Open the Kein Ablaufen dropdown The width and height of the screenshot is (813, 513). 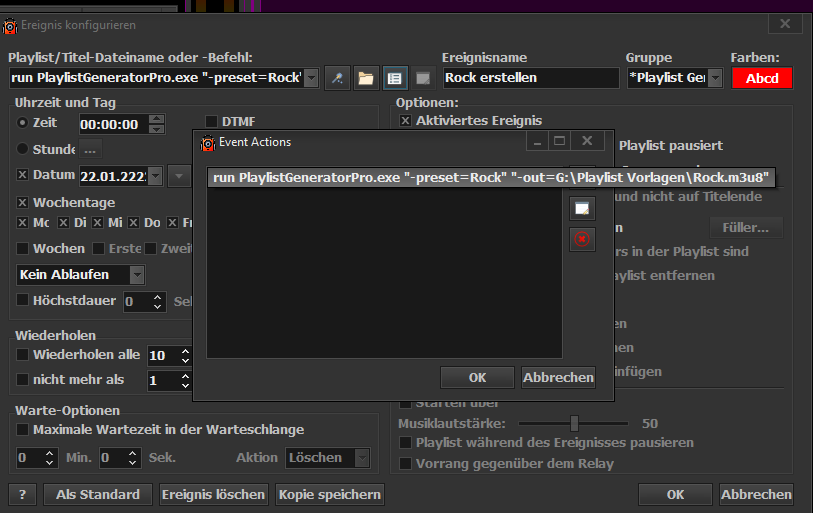(137, 275)
